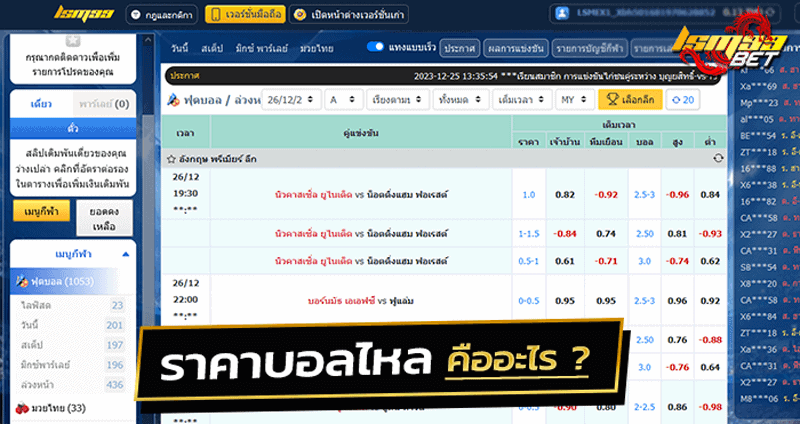Open the กฎและกติกา rules page
This screenshot has height=424, width=800.
(x=163, y=15)
